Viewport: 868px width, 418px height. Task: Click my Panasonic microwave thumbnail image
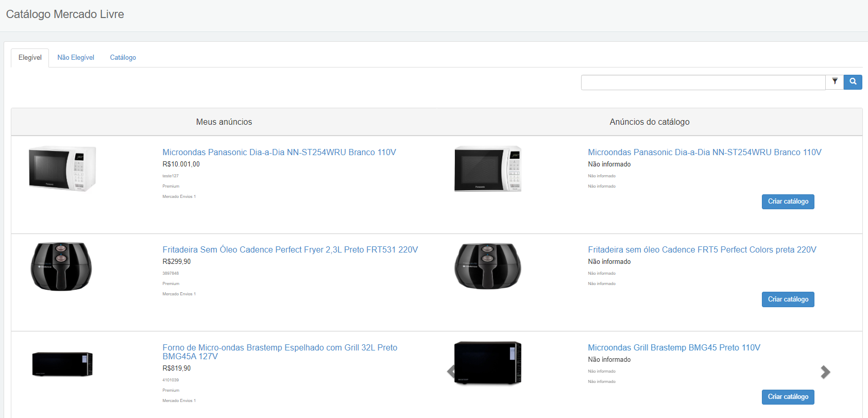(62, 169)
